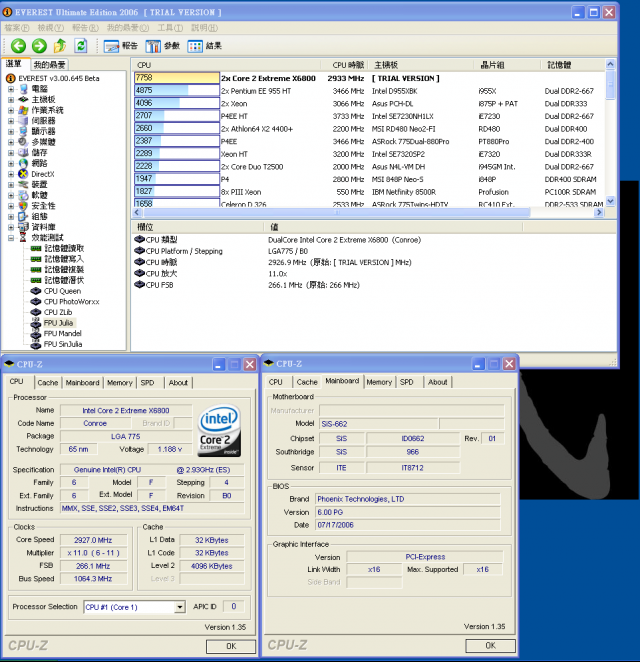Collapse the 效能測試 tree node
640x662 pixels.
coord(11,238)
